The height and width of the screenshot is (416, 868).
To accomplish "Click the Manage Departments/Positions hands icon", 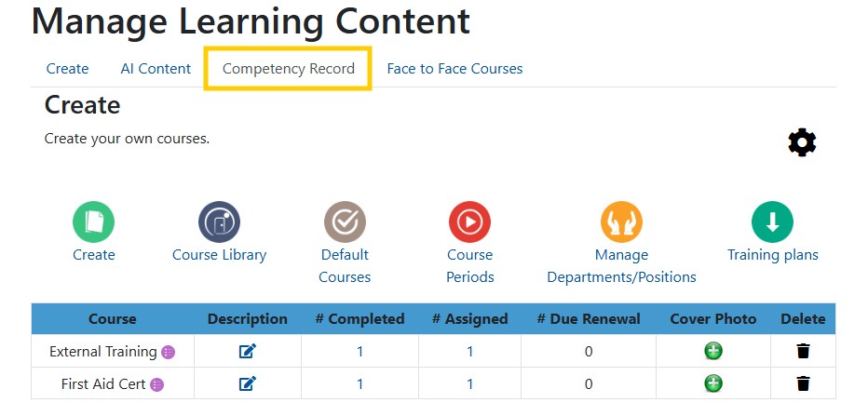I will coord(621,221).
